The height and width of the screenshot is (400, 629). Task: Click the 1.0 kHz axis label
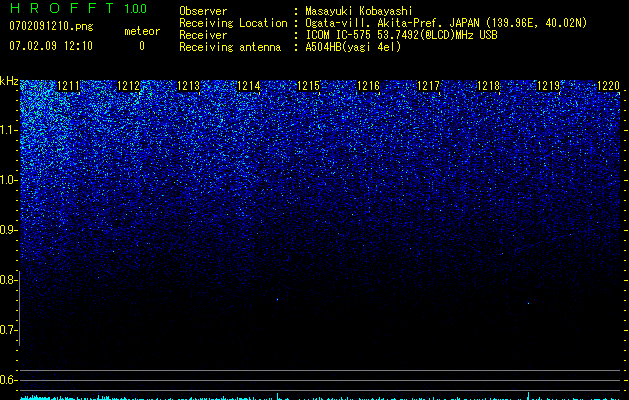tap(9, 180)
